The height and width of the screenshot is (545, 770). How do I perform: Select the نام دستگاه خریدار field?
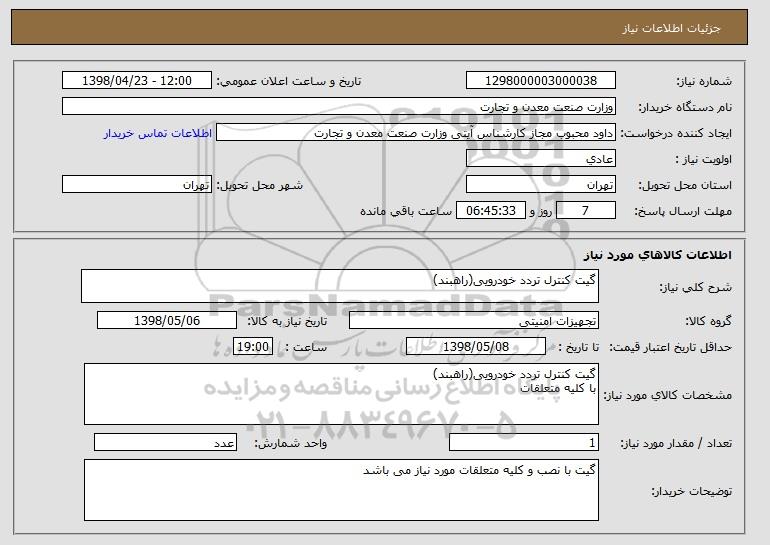(x=339, y=107)
